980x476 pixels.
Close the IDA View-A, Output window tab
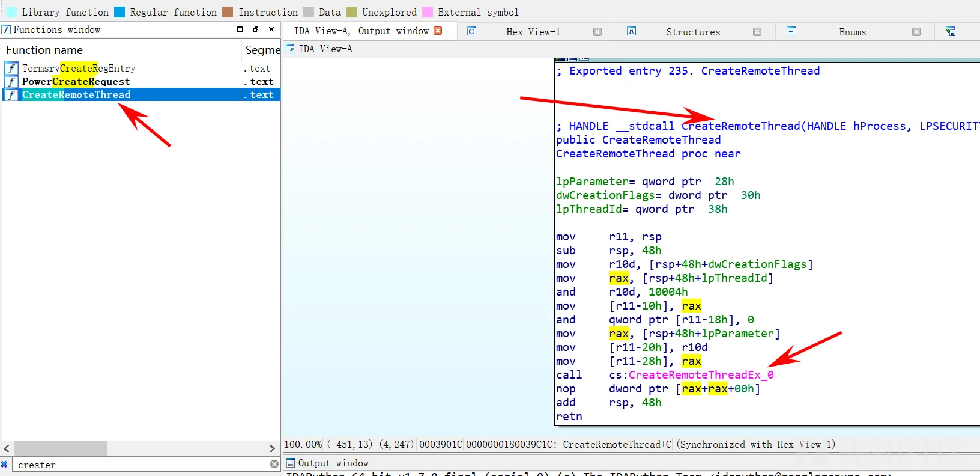[438, 31]
